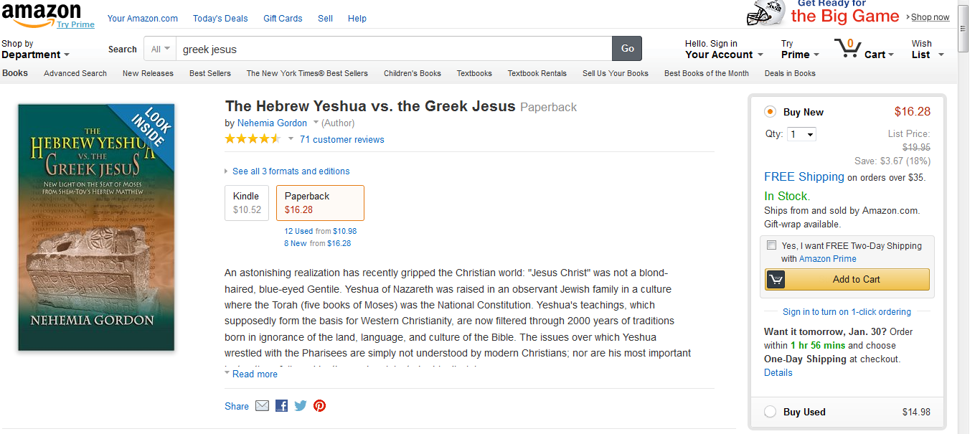Open the shopping cart icon
This screenshot has height=434, width=980.
[847, 49]
